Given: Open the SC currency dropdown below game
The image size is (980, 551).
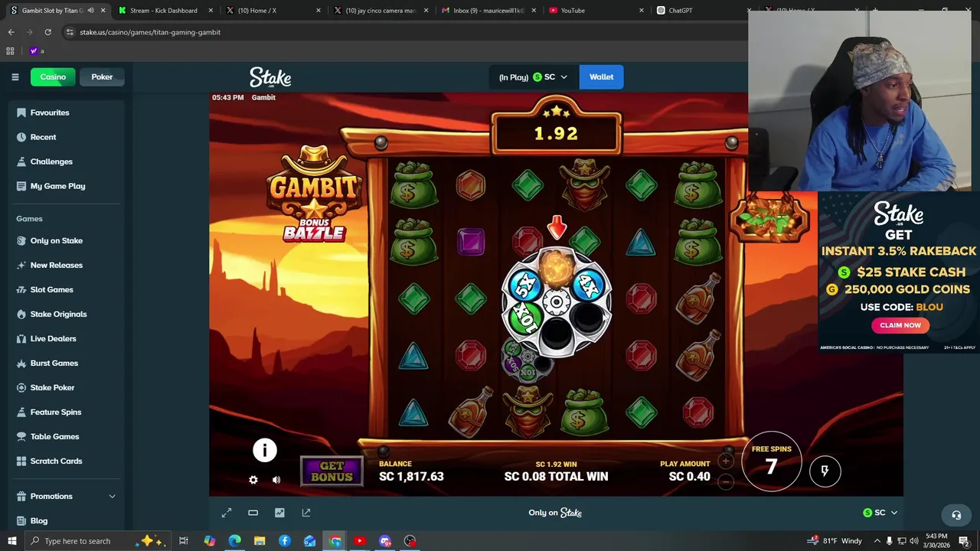Looking at the screenshot, I should (880, 513).
